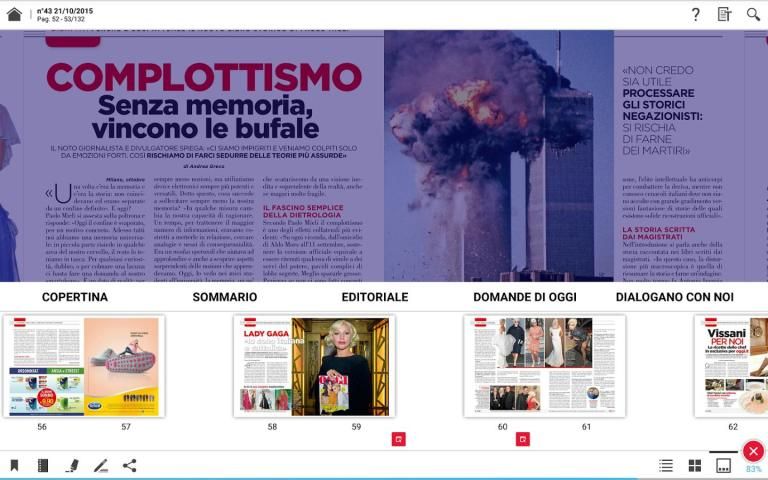768x480 pixels.
Task: Open the DIALOGANO CON NOI section
Action: (x=675, y=297)
